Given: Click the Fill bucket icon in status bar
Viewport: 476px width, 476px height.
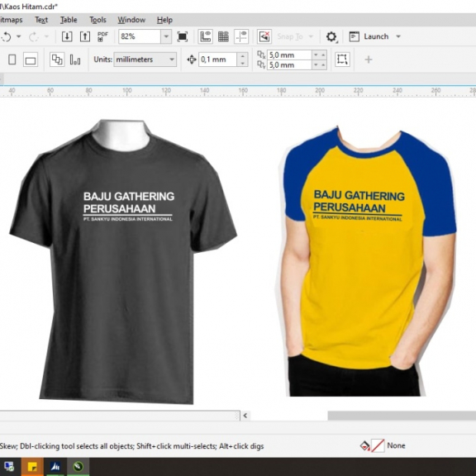Looking at the screenshot, I should pyautogui.click(x=364, y=446).
